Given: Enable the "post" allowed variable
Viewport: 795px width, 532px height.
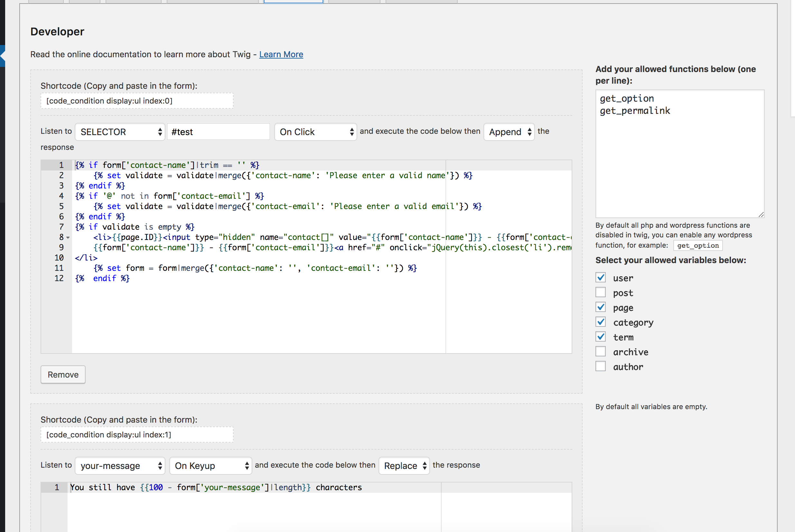Looking at the screenshot, I should pyautogui.click(x=601, y=292).
